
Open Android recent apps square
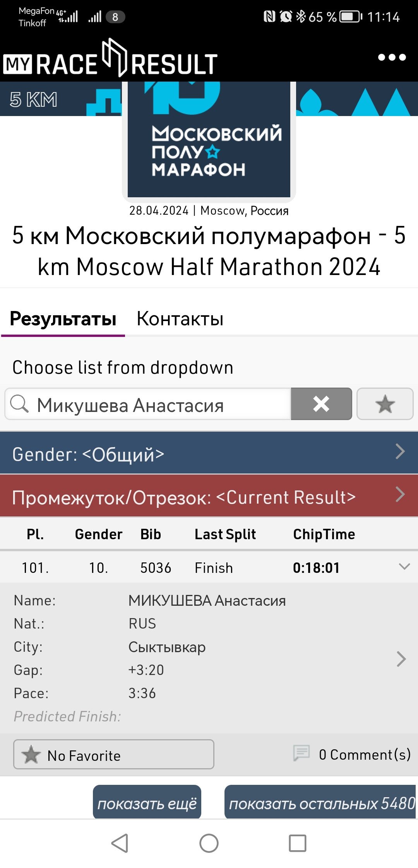[298, 843]
